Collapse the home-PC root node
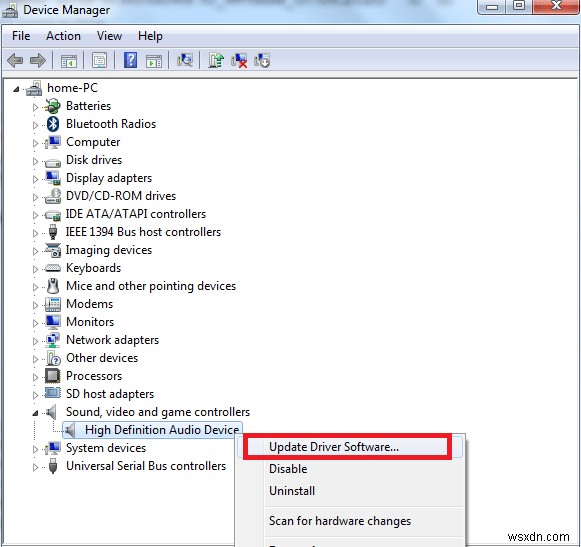This screenshot has height=547, width=581. coord(16,89)
